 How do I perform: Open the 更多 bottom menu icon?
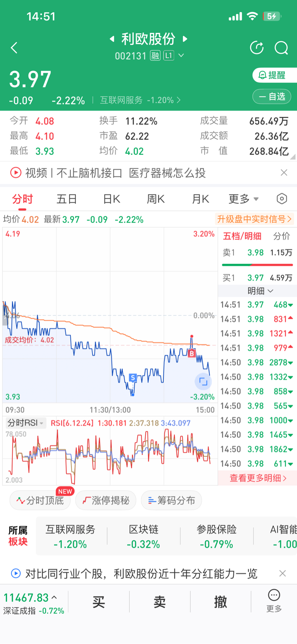[x=274, y=601]
